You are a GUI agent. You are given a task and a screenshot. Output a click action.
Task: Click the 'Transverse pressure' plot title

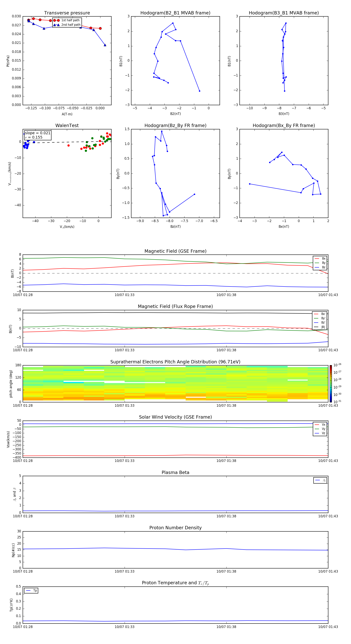pos(67,13)
